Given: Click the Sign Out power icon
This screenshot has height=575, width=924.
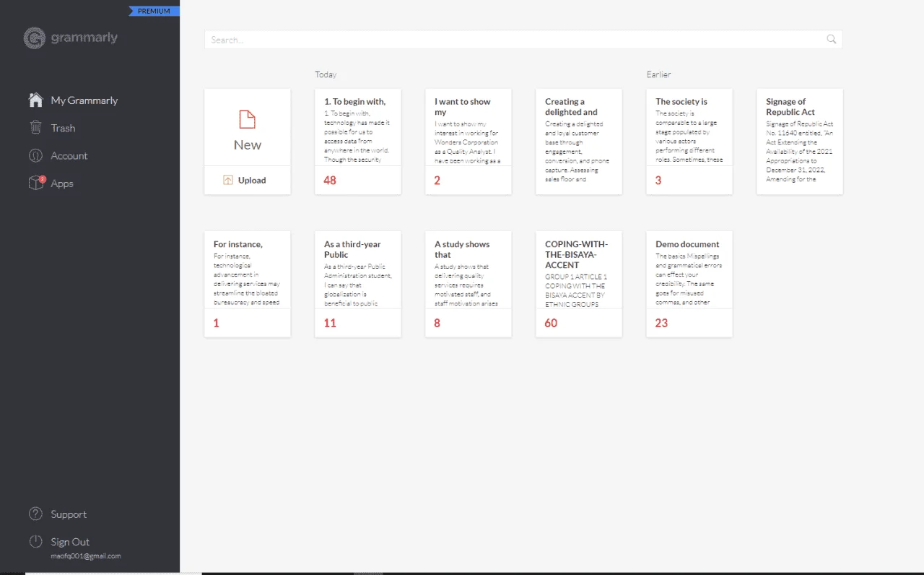Looking at the screenshot, I should [35, 542].
